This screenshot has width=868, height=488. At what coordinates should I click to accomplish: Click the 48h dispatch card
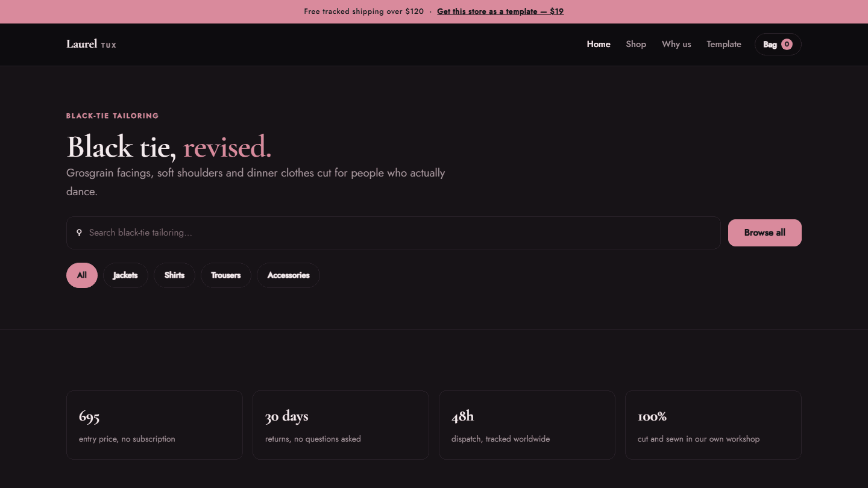(x=527, y=425)
